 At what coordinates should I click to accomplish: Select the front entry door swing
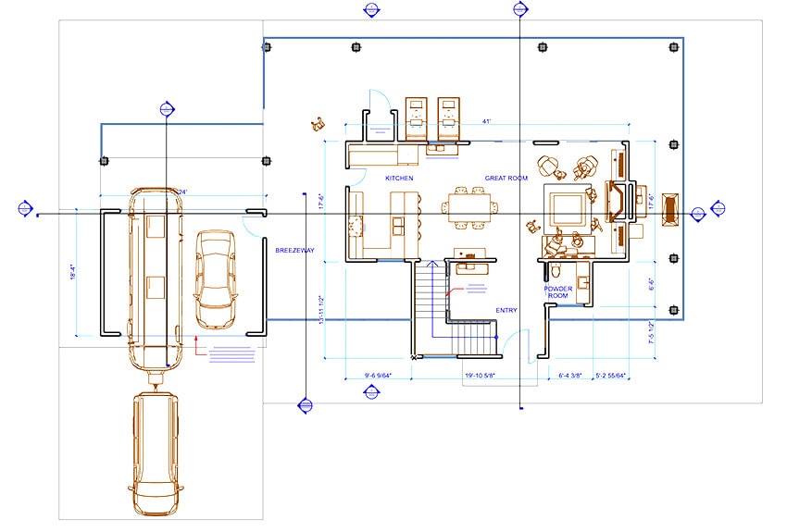coord(516,343)
